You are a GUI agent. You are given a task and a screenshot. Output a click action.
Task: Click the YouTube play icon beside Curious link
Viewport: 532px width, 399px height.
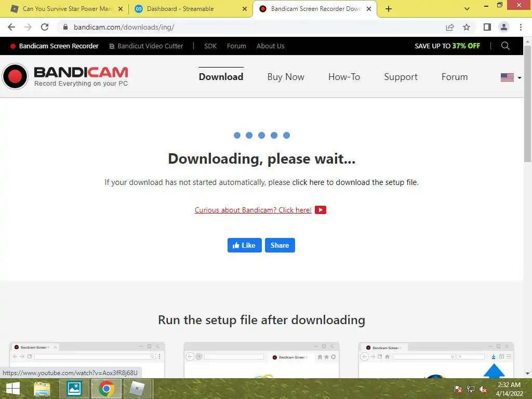coord(320,210)
